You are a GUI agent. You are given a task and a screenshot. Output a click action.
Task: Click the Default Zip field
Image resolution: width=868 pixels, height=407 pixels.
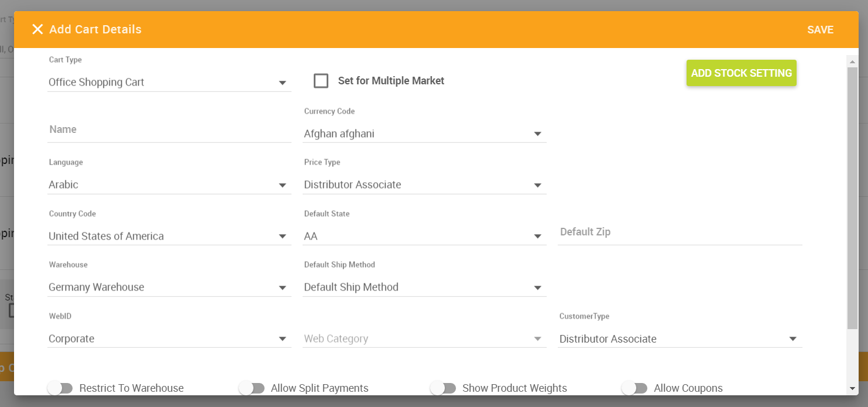click(x=679, y=232)
